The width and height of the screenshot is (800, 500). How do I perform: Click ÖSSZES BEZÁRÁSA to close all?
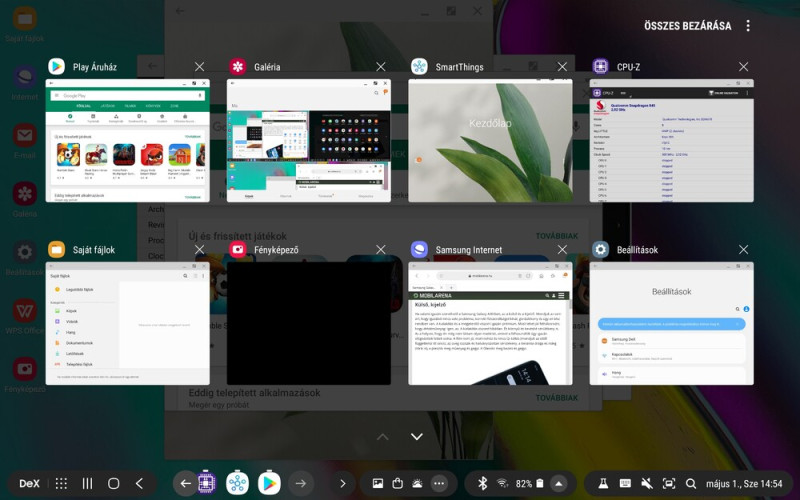(687, 26)
